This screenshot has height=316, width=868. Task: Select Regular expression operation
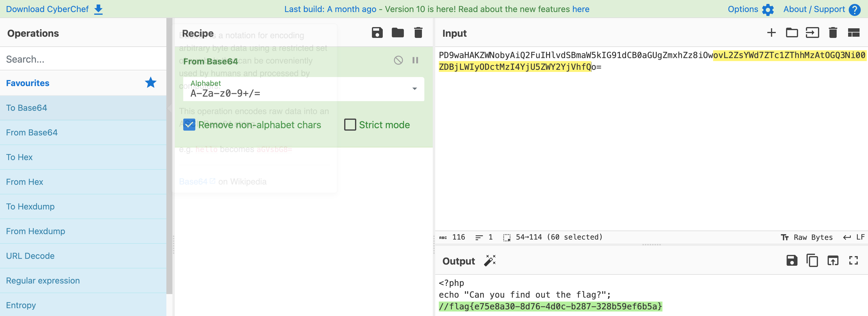83,281
